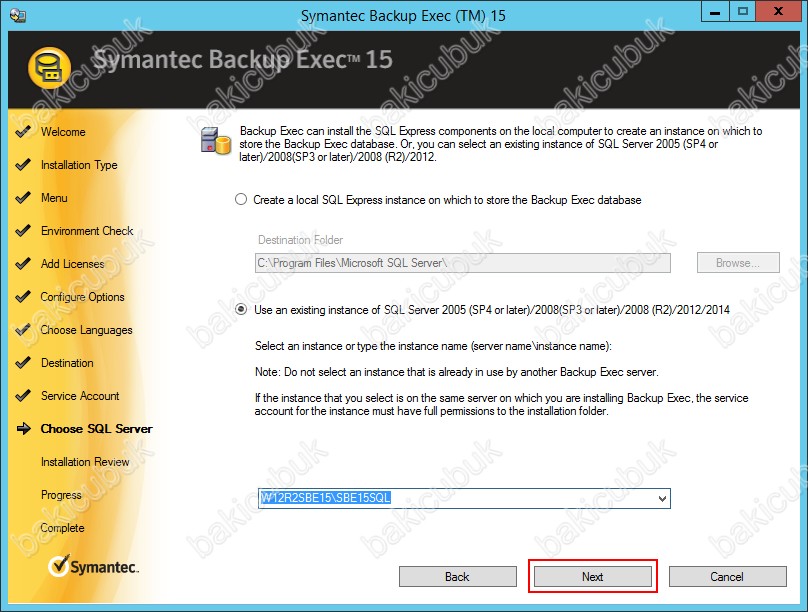Open the Installation Type step
The image size is (808, 612).
[x=79, y=165]
